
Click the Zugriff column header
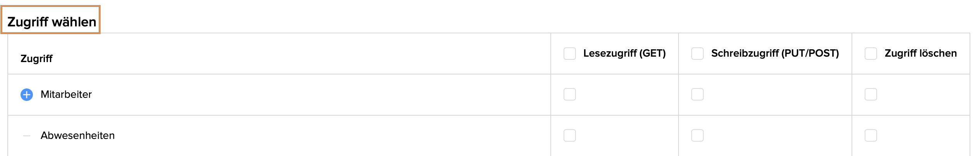36,59
